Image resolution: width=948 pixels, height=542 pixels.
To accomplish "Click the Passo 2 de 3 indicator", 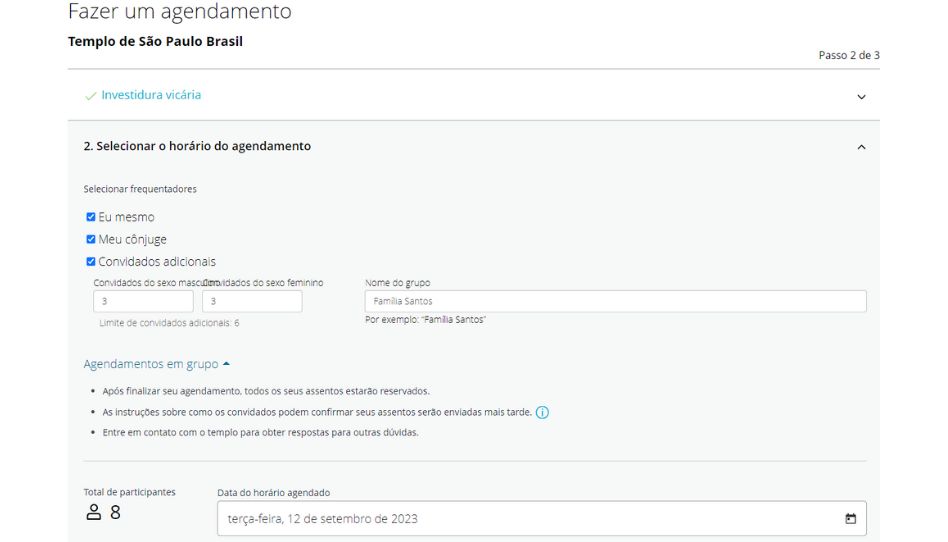I will [848, 55].
